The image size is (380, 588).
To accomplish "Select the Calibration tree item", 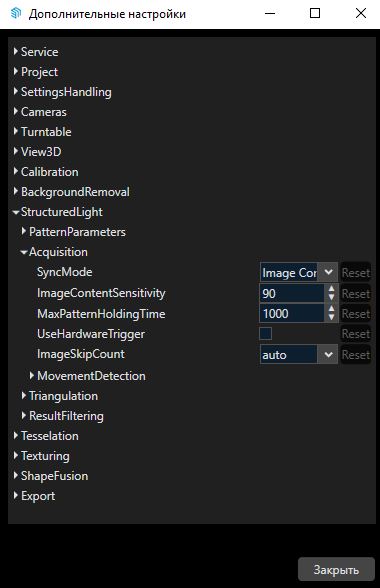I will (50, 172).
